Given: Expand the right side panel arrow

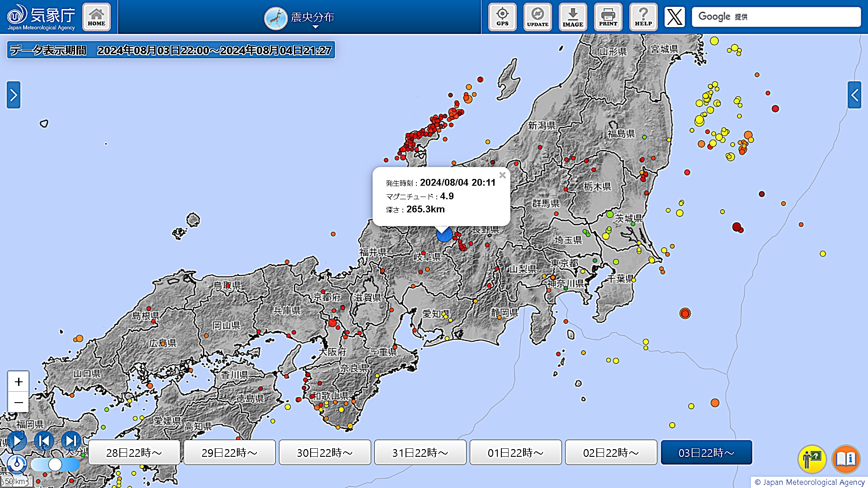Looking at the screenshot, I should coord(854,95).
